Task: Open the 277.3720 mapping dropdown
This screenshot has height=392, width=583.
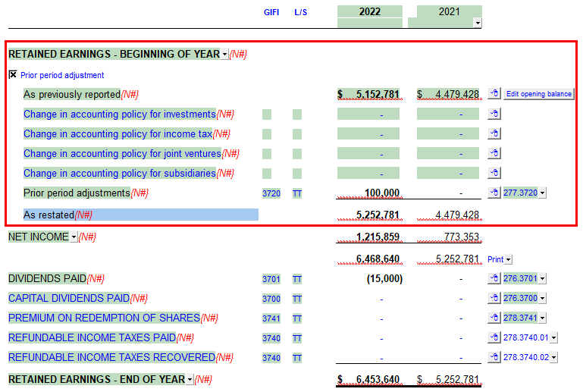Action: point(542,193)
